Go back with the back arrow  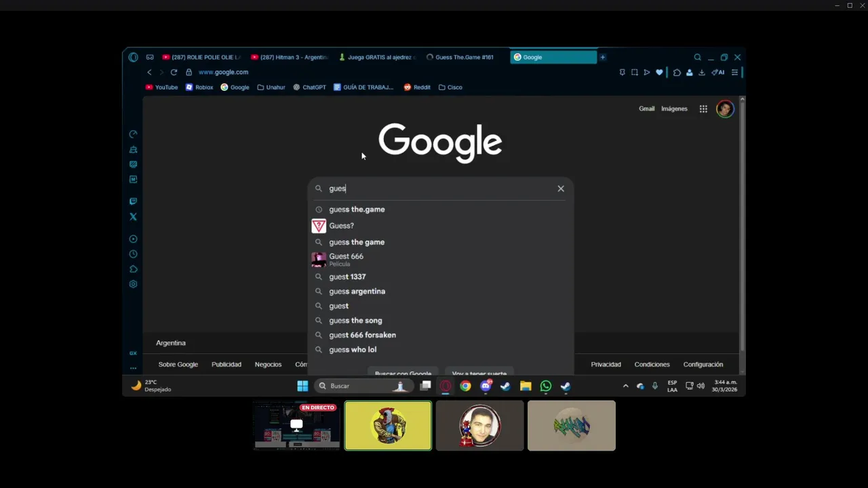coord(149,73)
